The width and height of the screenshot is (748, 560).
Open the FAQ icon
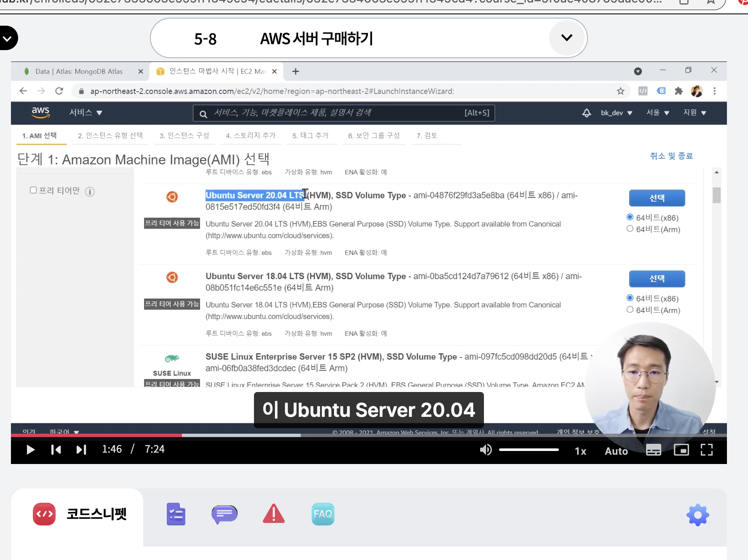(323, 514)
